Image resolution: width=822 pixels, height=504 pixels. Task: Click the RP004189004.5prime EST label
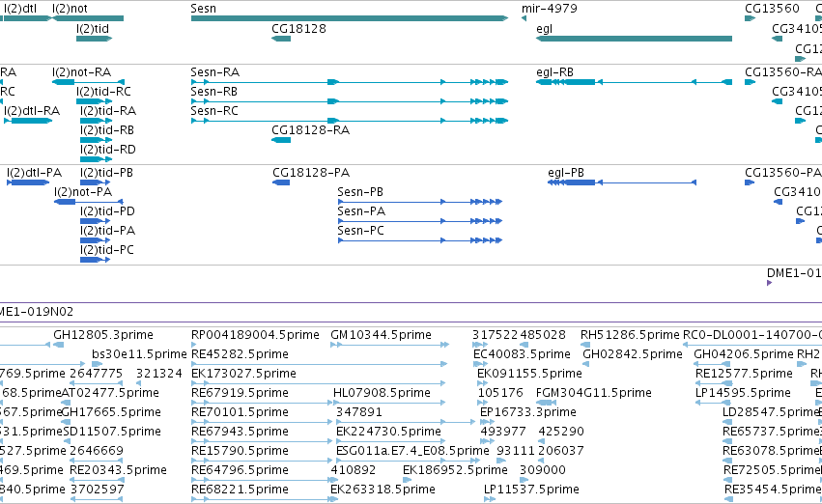pos(255,335)
